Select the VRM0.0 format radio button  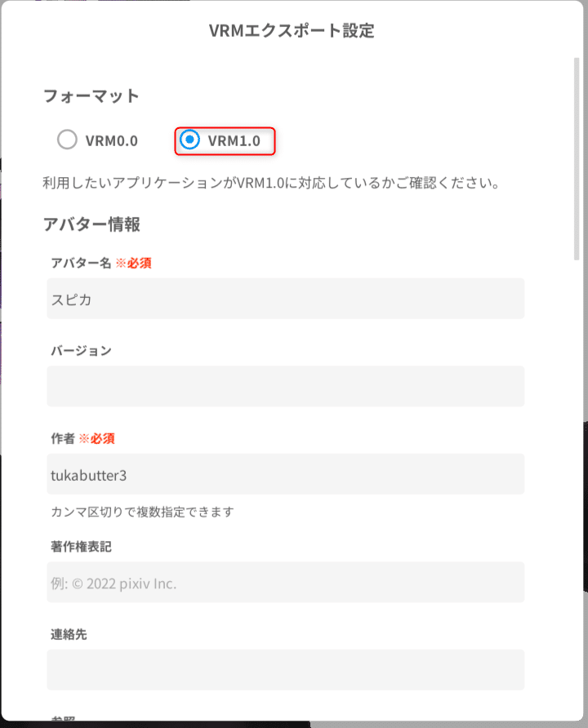pos(67,140)
